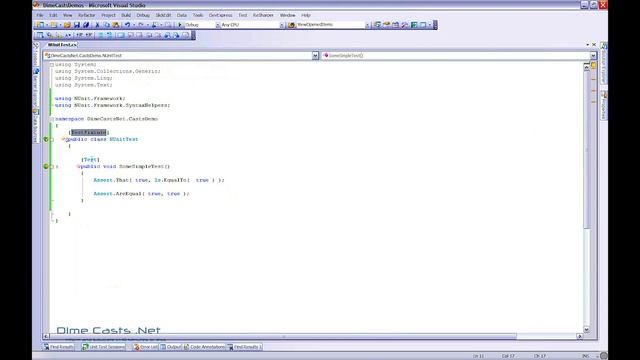Open the Build menu
The width and height of the screenshot is (640, 360).
126,15
